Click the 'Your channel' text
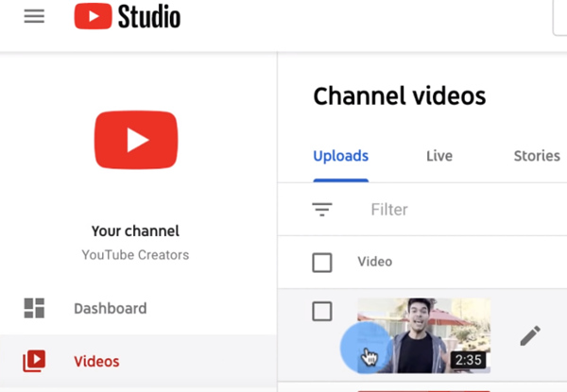Viewport: 567px width, 392px height. [135, 230]
